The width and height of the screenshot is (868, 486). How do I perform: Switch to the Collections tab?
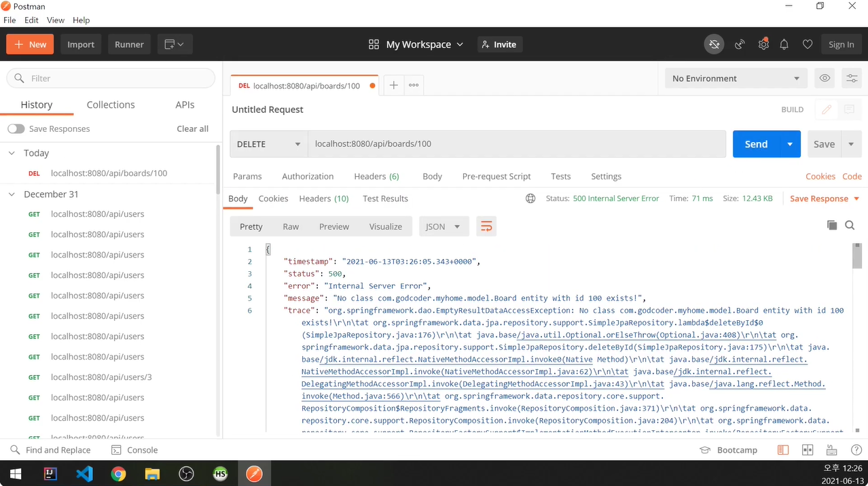coord(111,105)
